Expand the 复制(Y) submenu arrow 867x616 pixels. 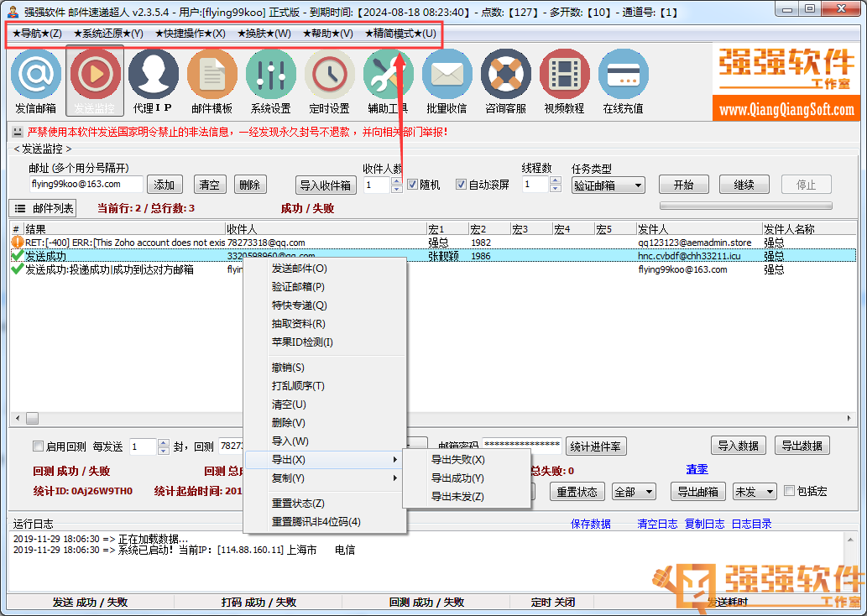tap(394, 478)
